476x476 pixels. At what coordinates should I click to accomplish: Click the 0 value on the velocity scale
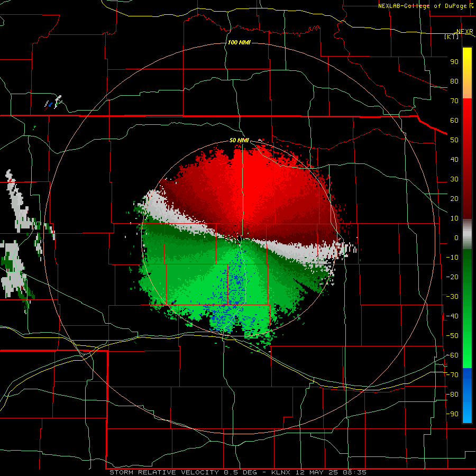(456, 237)
